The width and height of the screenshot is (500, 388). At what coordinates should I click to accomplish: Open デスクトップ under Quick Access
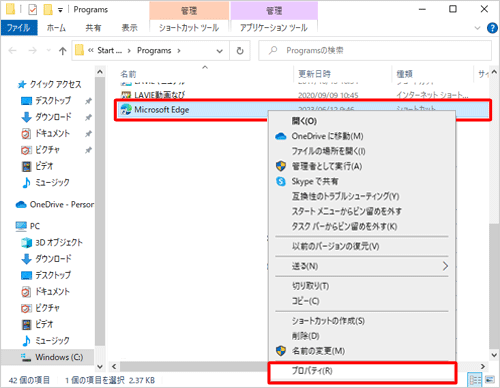coord(46,101)
